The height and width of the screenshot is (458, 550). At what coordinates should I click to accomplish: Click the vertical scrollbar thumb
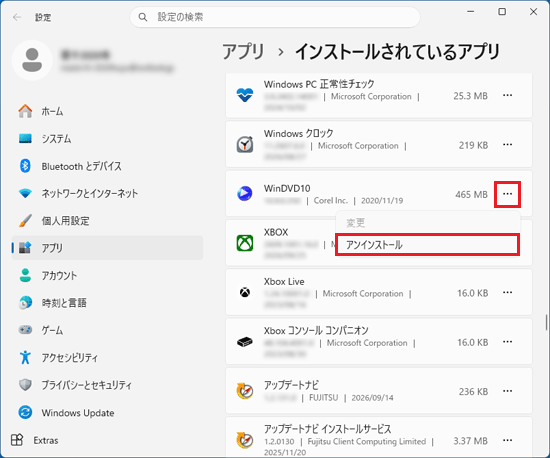click(546, 322)
